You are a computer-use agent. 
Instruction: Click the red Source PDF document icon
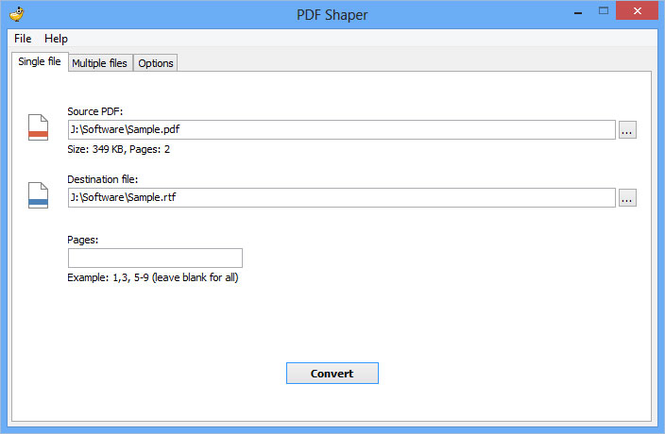tap(38, 128)
